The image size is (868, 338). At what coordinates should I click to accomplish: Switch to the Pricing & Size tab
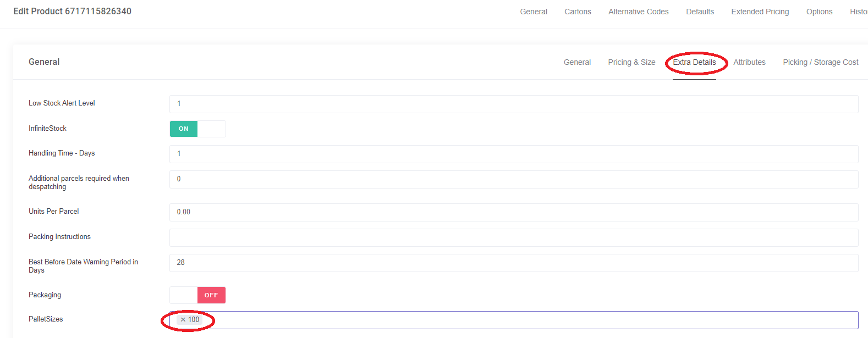point(631,62)
